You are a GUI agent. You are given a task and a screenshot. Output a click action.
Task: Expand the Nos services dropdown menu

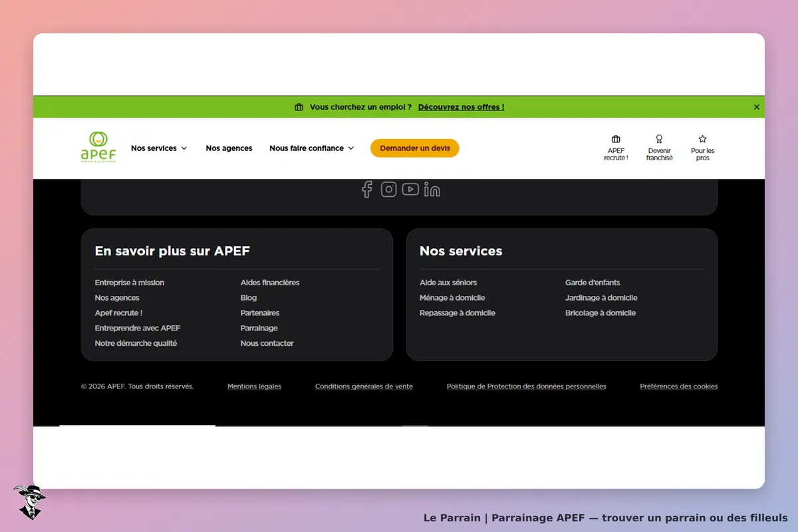(159, 148)
